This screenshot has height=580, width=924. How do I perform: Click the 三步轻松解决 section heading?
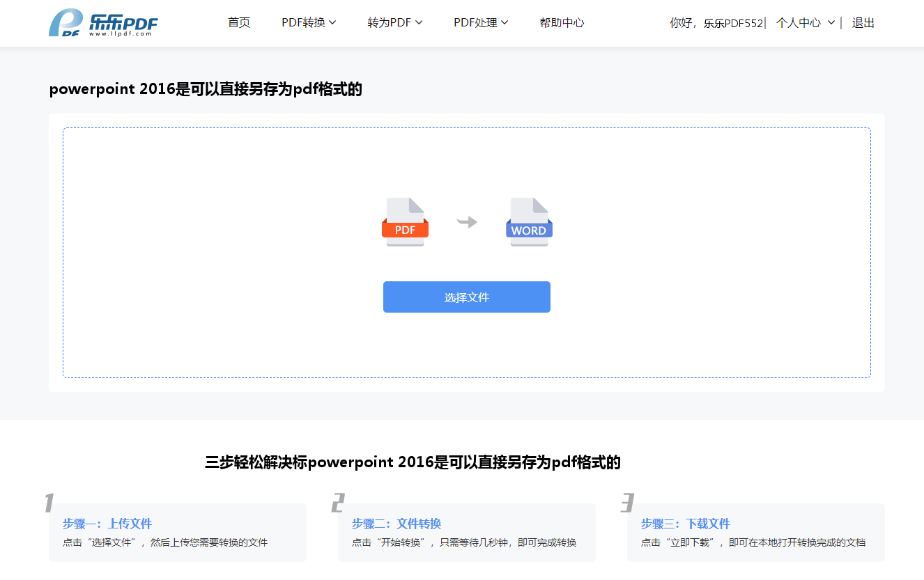(413, 462)
